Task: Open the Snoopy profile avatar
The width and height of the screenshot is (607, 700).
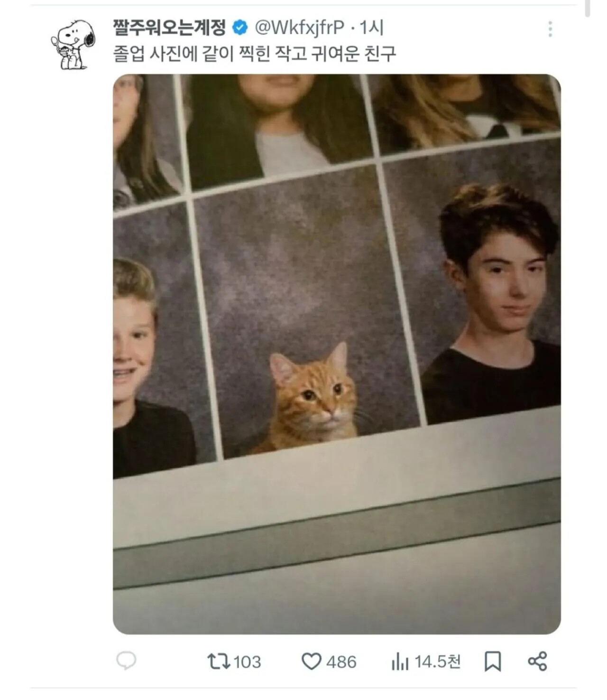Action: pos(73,45)
